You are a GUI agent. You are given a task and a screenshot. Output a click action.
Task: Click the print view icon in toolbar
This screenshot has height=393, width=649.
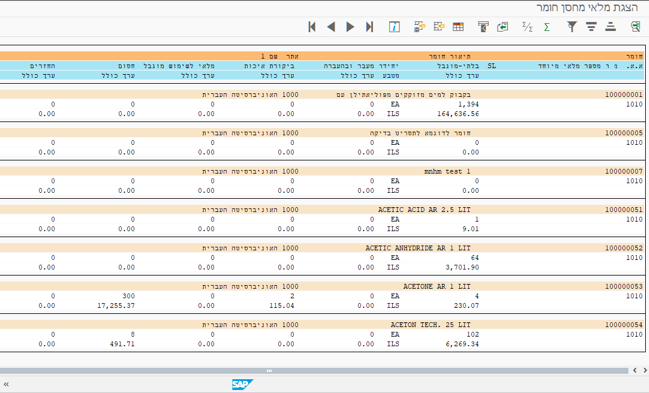(x=483, y=27)
